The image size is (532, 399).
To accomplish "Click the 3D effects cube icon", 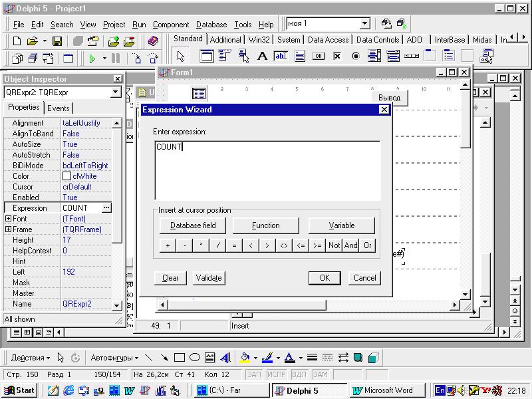I will tap(373, 358).
